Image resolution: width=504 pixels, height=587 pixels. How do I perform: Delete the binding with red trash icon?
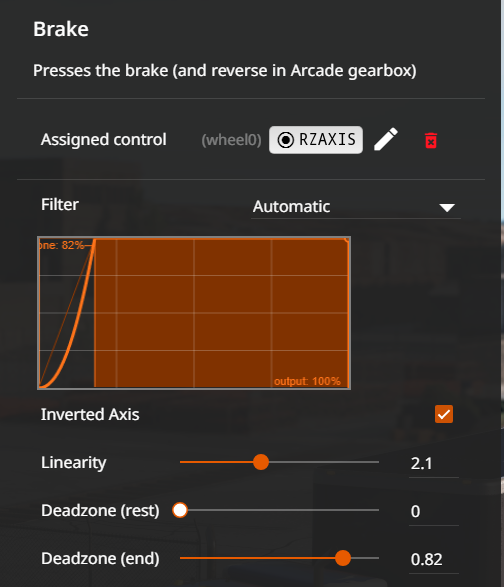tap(431, 140)
